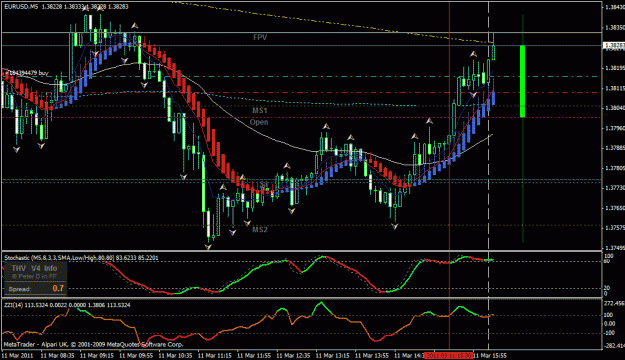Click the EURUSD,M5 chart title text
Image resolution: width=625 pixels, height=360 pixels.
pyautogui.click(x=67, y=7)
